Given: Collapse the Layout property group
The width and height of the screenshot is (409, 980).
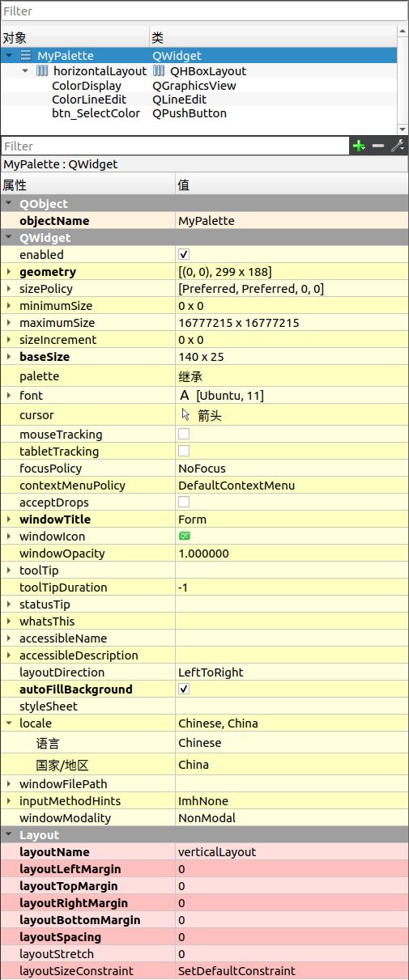Looking at the screenshot, I should coord(8,834).
